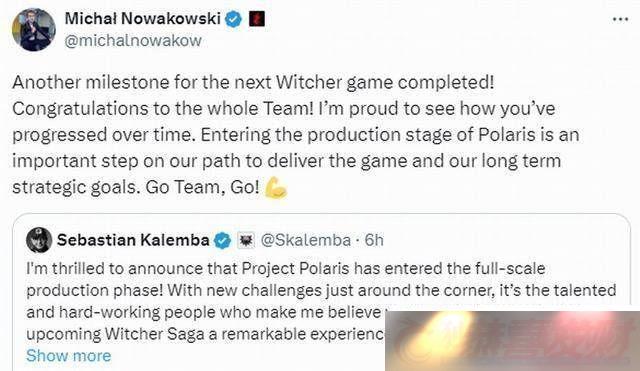Click the 'Go Team, Go!' closing text
The image size is (640, 371).
(202, 187)
